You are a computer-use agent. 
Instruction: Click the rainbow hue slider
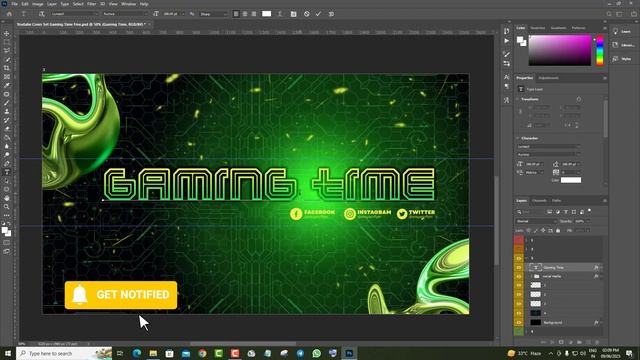coord(600,50)
